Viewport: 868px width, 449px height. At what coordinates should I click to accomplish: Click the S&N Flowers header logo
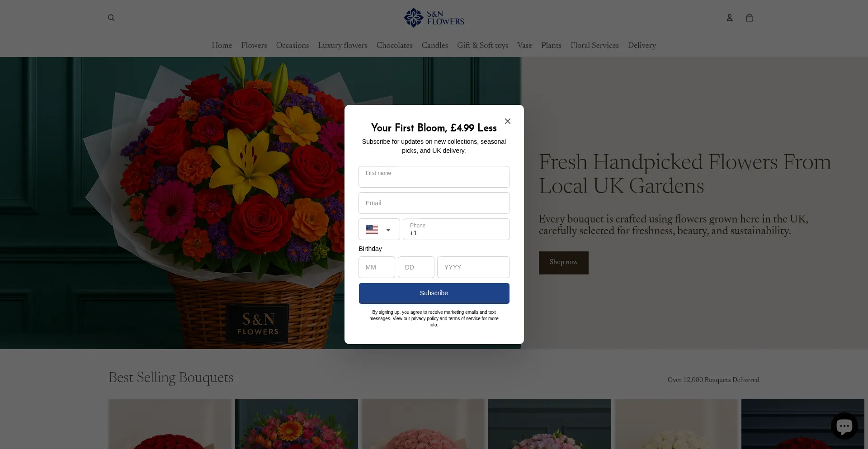point(434,18)
